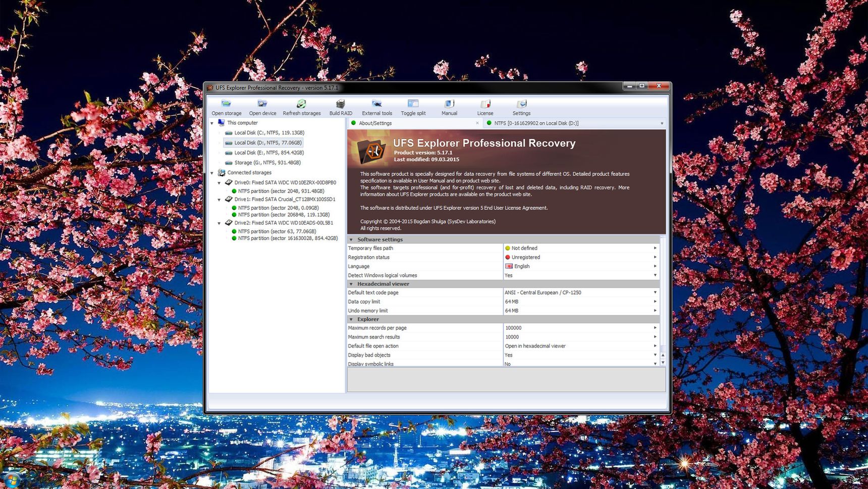Click the Local Disk C: drive icon
This screenshot has width=868, height=489.
point(229,133)
